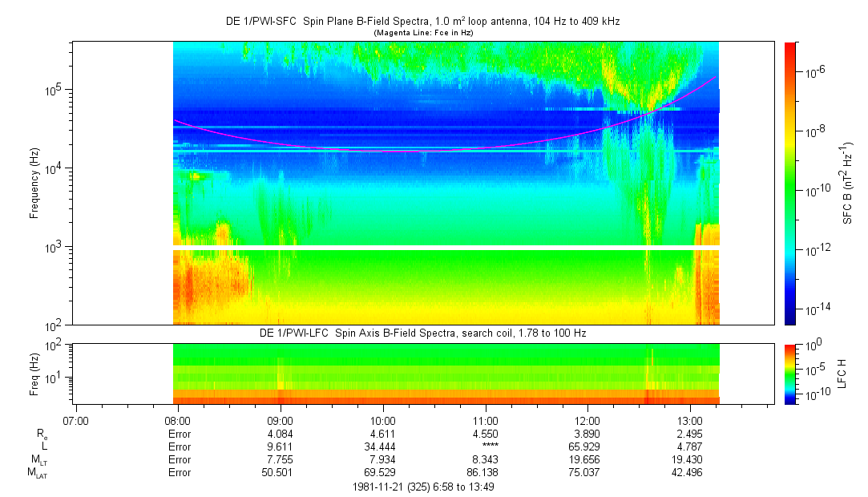The height and width of the screenshot is (497, 868).
Task: Click the upper SFC spectra plot title
Action: pos(422,22)
